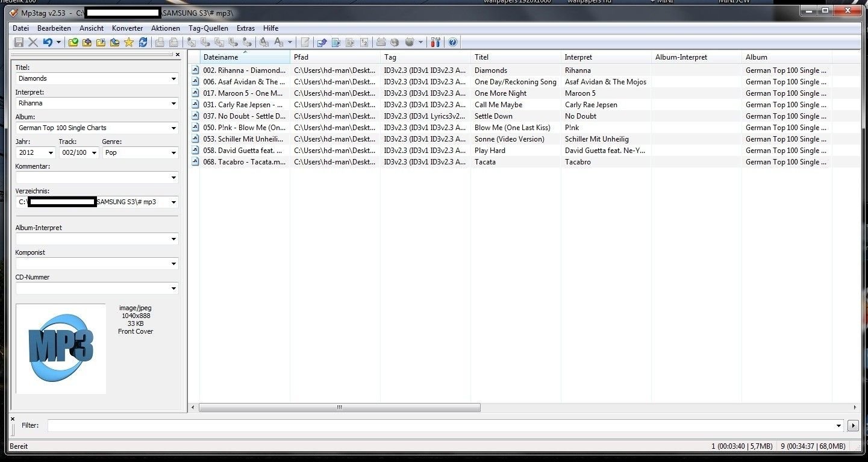Viewport: 868px width, 462px height.
Task: Click the Remove tag X icon
Action: coord(33,42)
